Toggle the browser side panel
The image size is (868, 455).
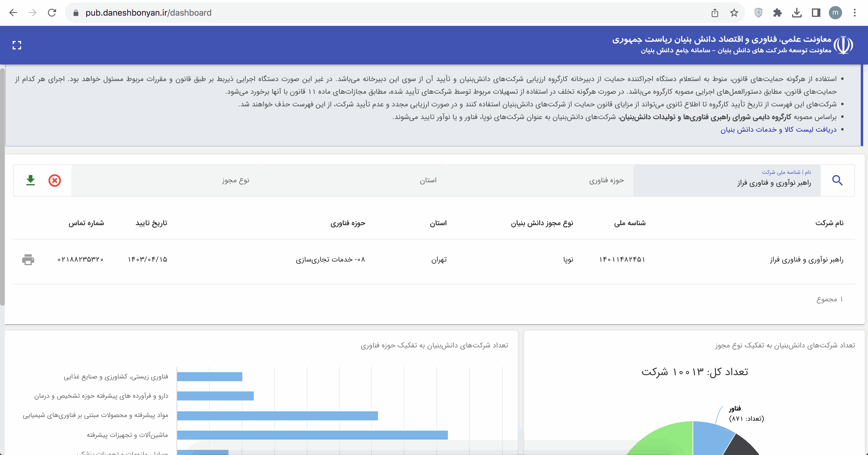coord(816,13)
